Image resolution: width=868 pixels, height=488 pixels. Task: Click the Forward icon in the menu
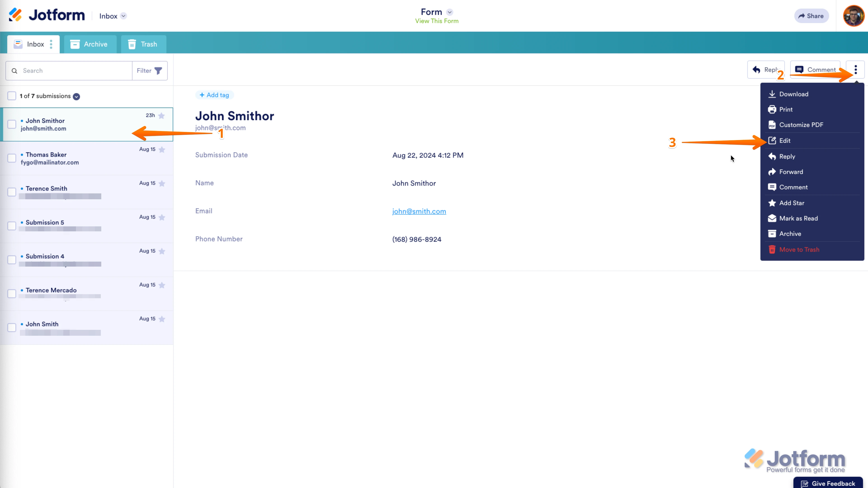pyautogui.click(x=773, y=172)
